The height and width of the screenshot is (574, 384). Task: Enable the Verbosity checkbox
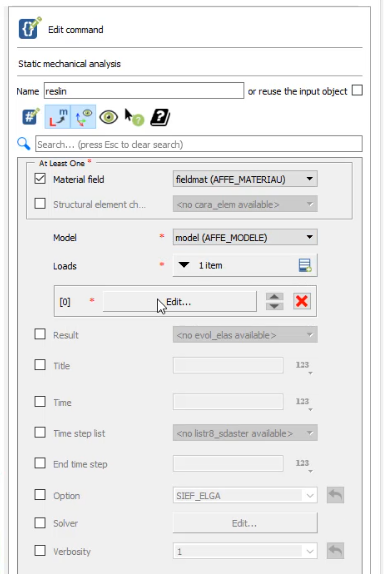(x=40, y=550)
